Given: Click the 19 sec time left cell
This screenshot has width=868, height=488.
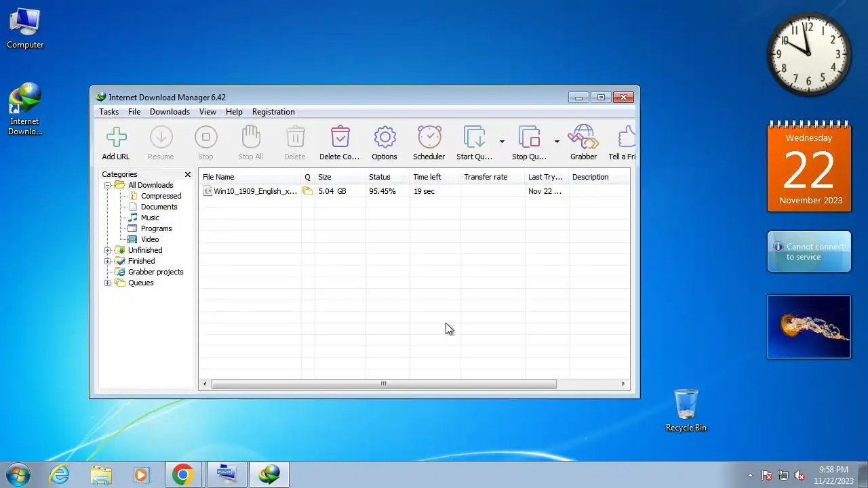Looking at the screenshot, I should [x=424, y=191].
